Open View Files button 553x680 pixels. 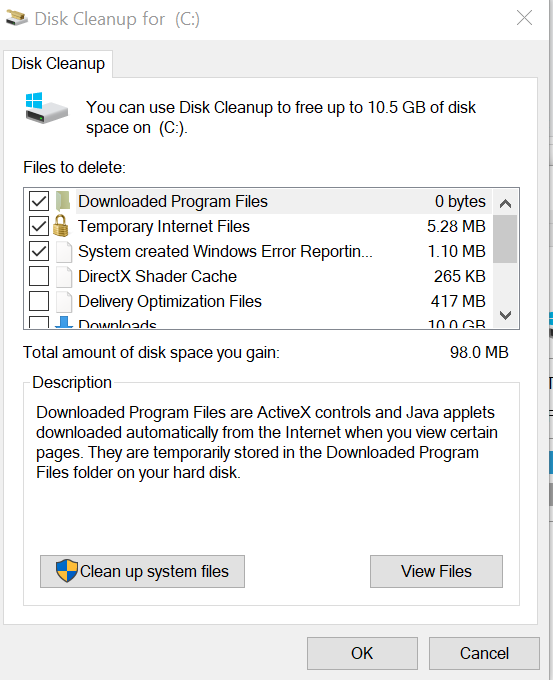click(436, 571)
